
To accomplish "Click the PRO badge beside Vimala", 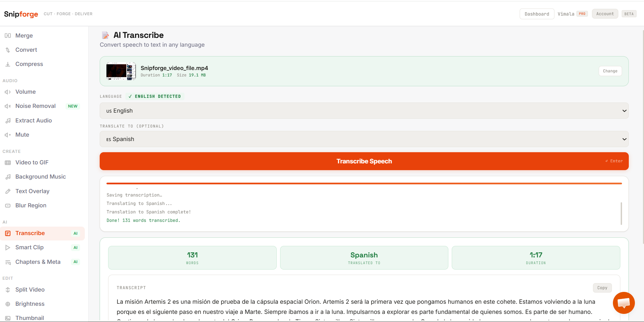I will click(582, 14).
